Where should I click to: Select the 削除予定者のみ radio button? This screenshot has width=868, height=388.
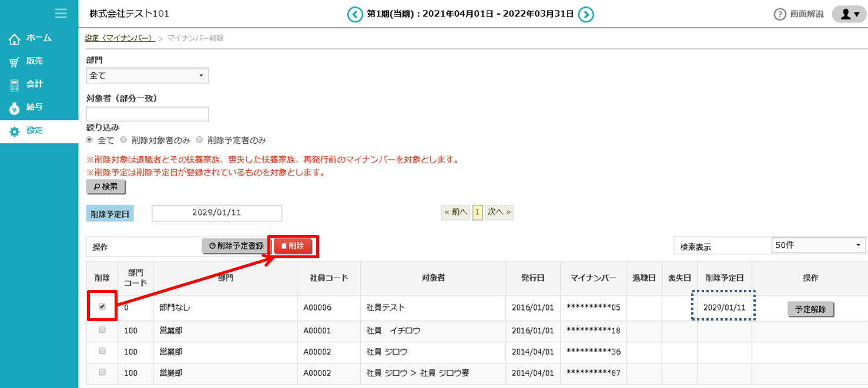pos(199,140)
